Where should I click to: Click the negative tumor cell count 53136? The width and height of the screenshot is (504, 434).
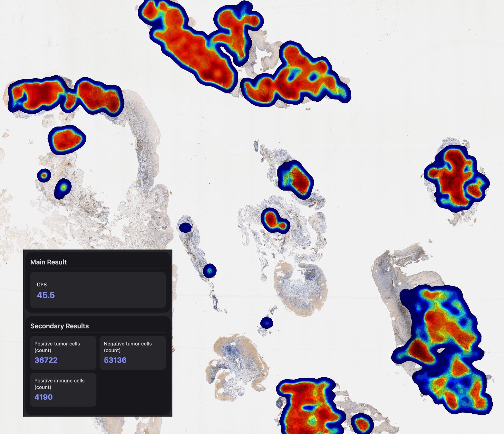(115, 360)
